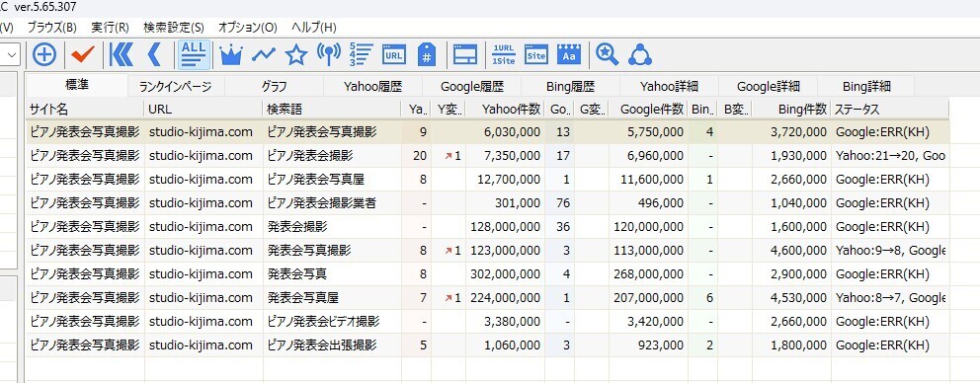Click the Bing count 3,720,000 cell
Screen dimensions: 980x383
pos(791,132)
